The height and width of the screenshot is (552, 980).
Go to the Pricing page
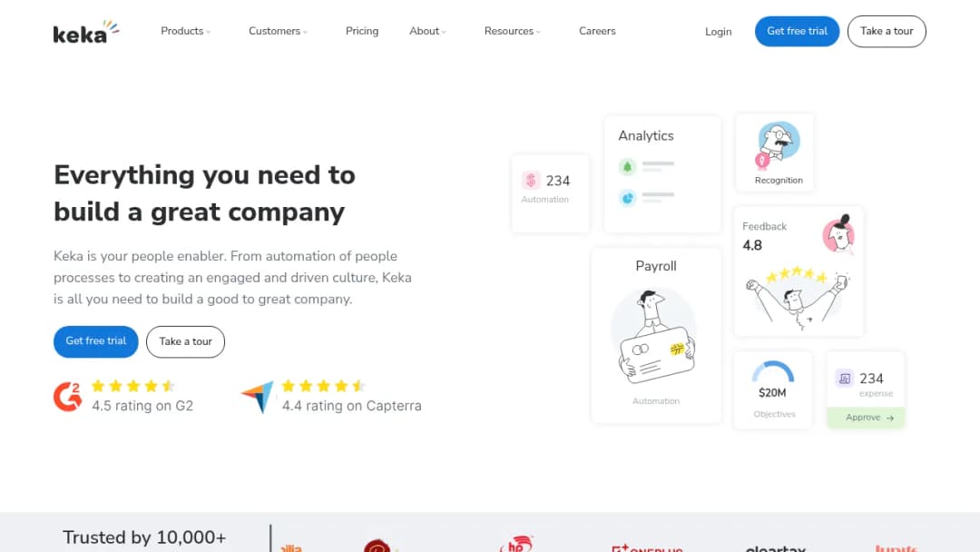[x=362, y=31]
